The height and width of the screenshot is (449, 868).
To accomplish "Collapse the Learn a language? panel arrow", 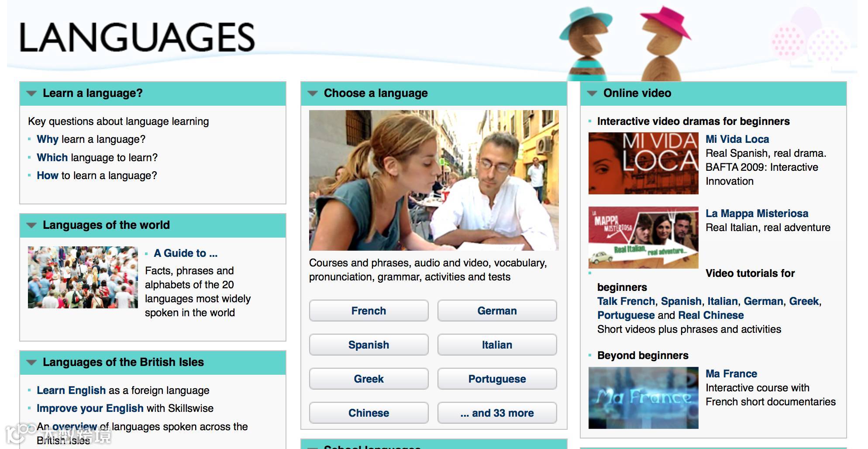I will tap(31, 93).
